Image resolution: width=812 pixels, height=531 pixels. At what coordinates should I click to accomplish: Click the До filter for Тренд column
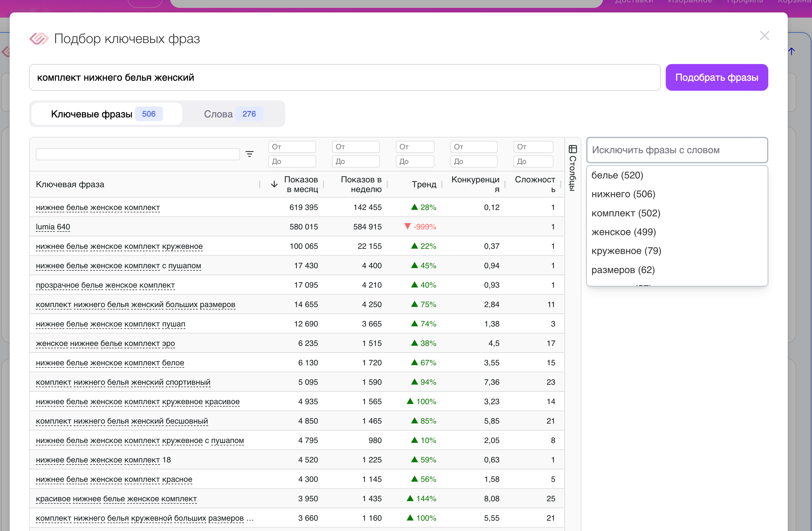tap(414, 161)
